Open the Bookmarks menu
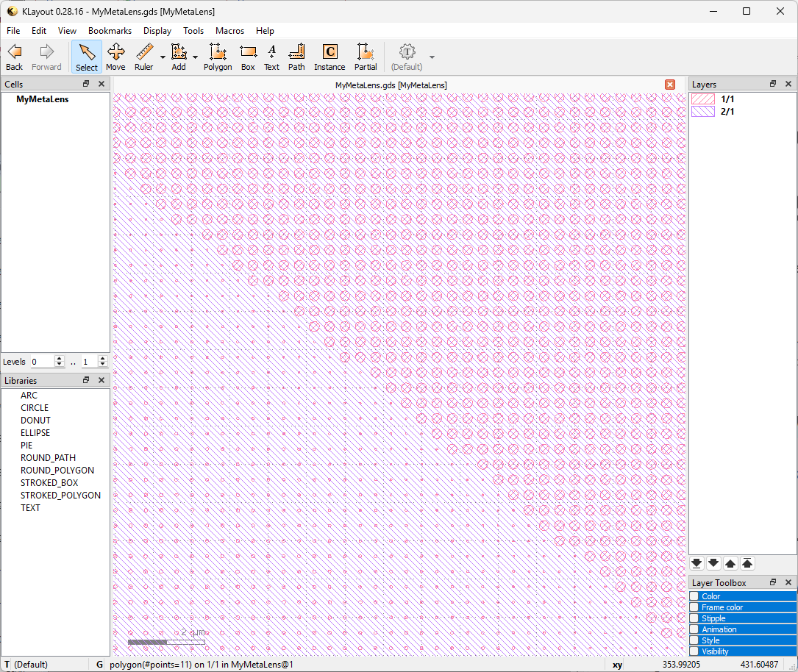 [x=110, y=31]
